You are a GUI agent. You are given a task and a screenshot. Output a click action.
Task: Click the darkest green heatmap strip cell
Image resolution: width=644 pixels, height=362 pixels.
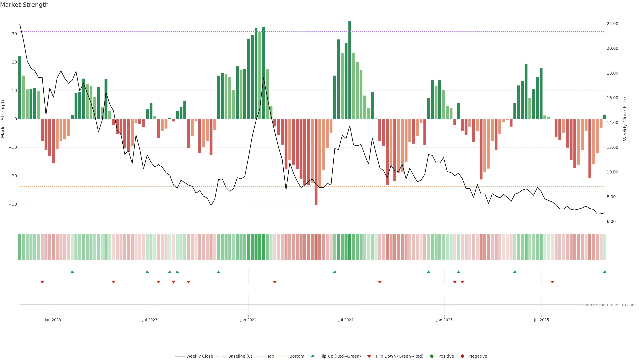pyautogui.click(x=350, y=247)
